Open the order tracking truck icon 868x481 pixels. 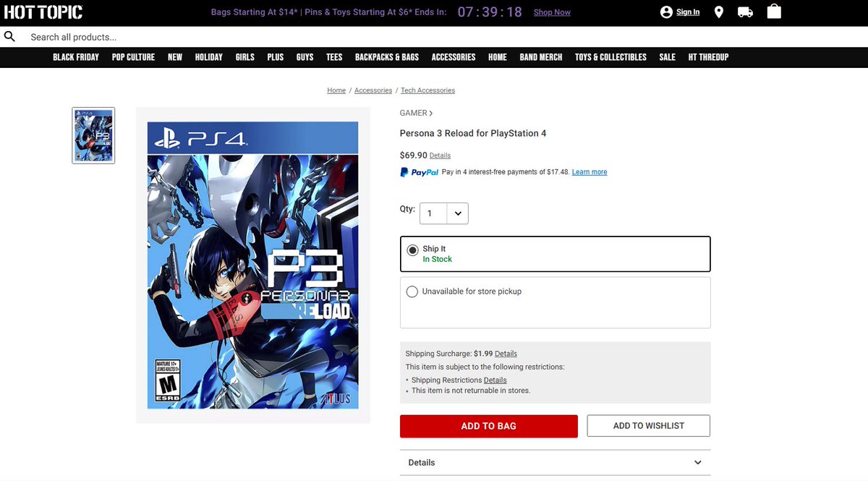(745, 12)
